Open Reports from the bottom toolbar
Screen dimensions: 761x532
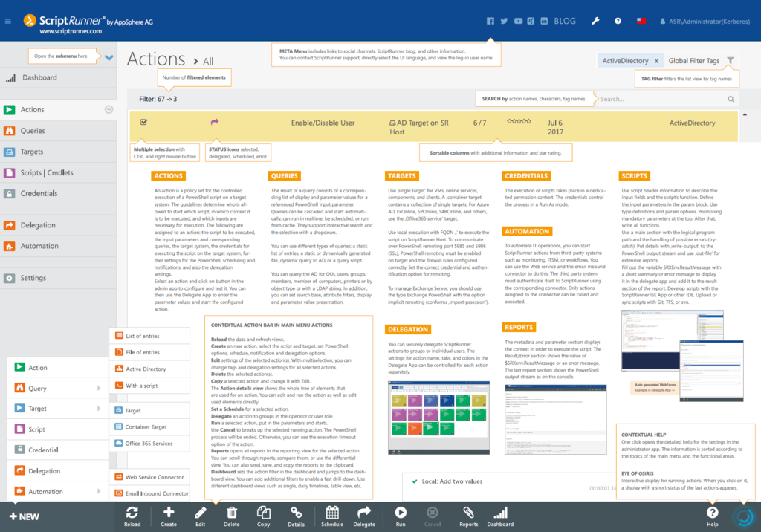tap(469, 516)
